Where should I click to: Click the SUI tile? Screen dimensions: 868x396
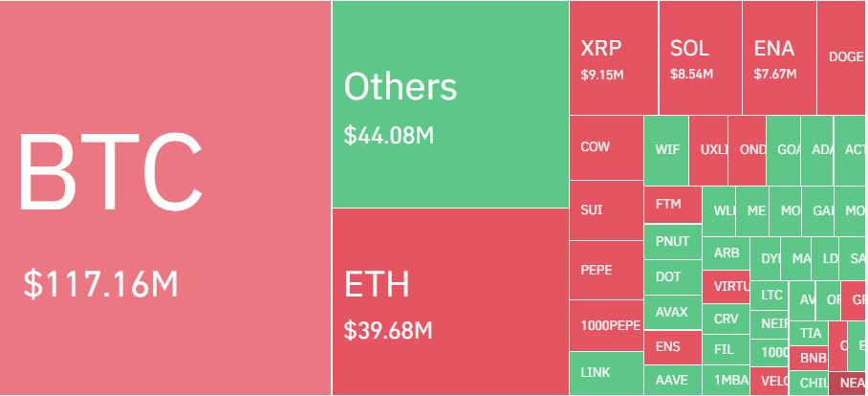(605, 210)
